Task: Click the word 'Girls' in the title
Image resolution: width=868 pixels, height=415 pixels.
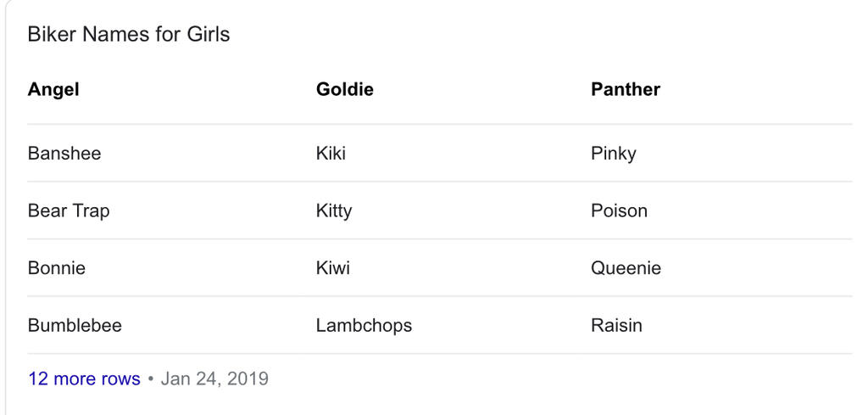Action: click(x=209, y=34)
